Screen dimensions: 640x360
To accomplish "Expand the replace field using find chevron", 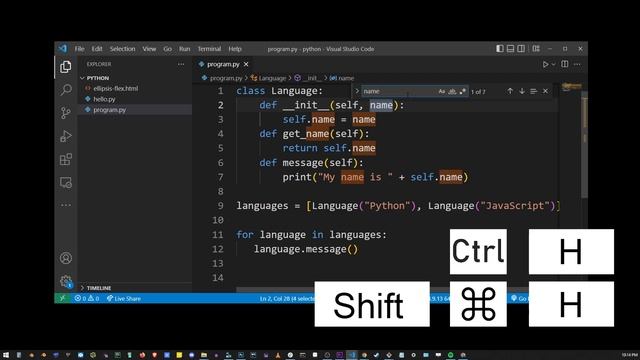I will pos(357,91).
